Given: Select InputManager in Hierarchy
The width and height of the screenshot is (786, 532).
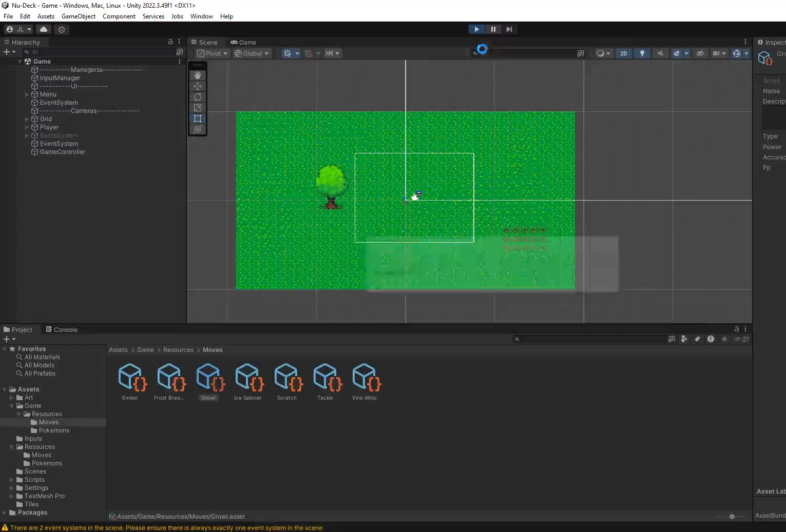Looking at the screenshot, I should 60,78.
